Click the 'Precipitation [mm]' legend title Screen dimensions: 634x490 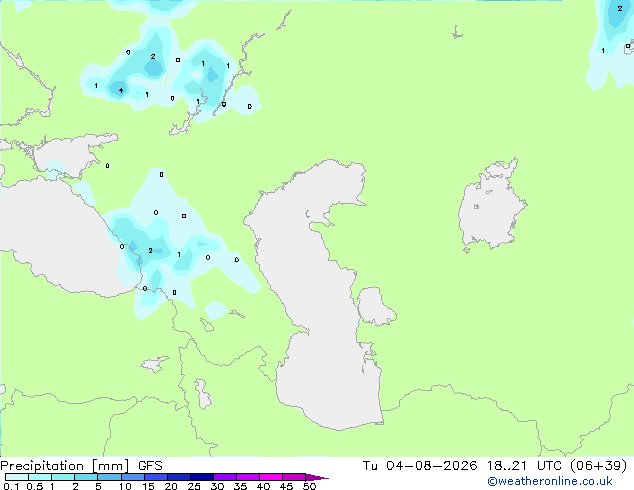[64, 466]
